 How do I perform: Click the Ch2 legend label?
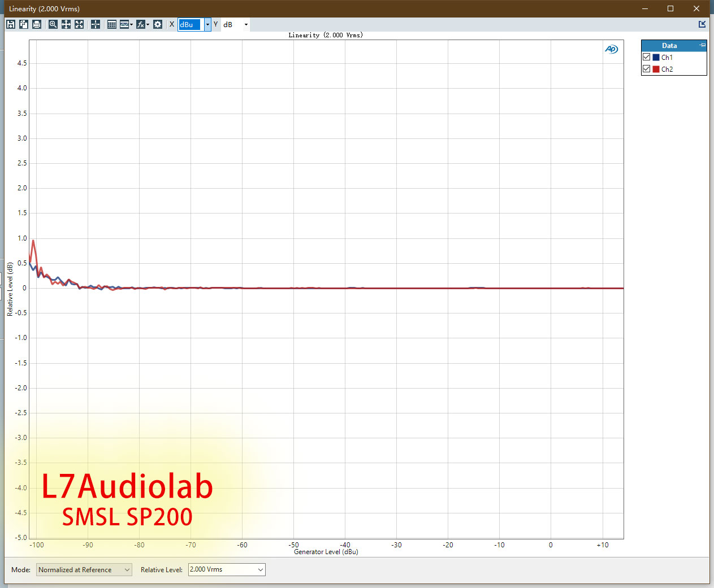click(x=667, y=69)
